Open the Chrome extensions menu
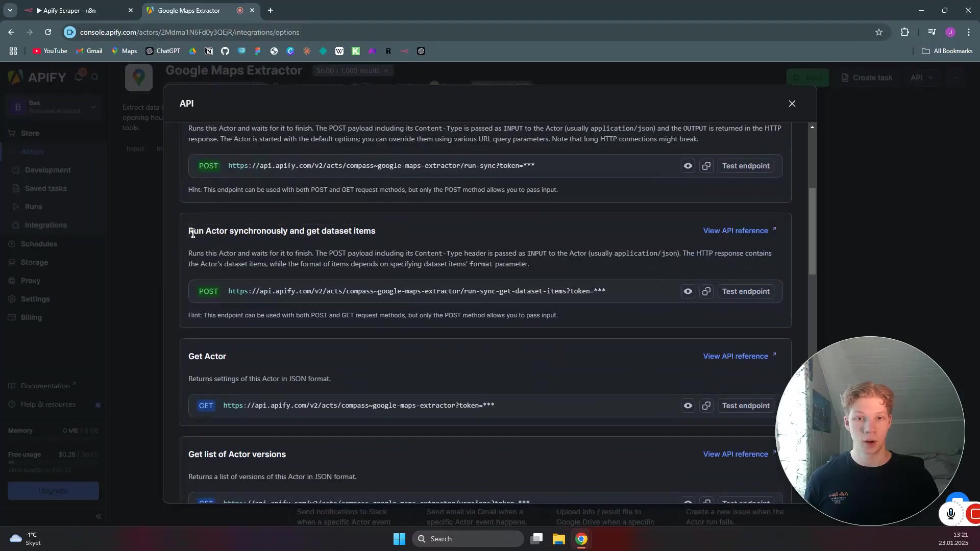 click(x=905, y=32)
